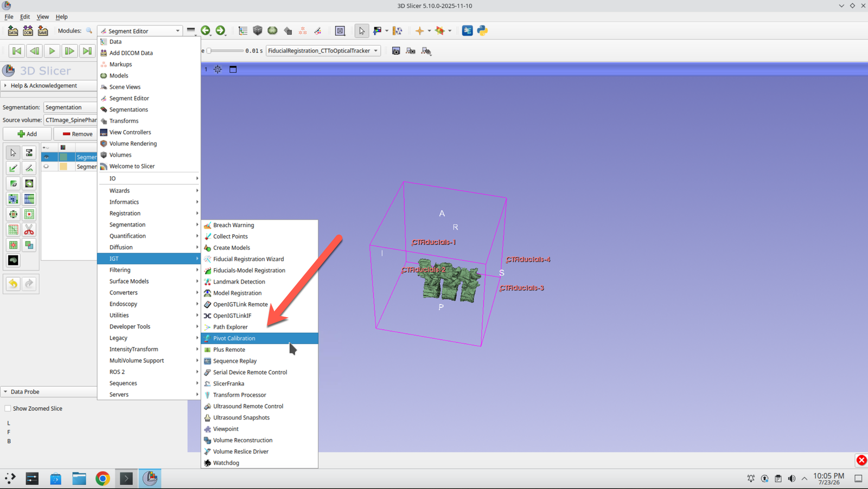This screenshot has width=868, height=489.
Task: Maximize the 3D view layout icon
Action: tap(233, 69)
